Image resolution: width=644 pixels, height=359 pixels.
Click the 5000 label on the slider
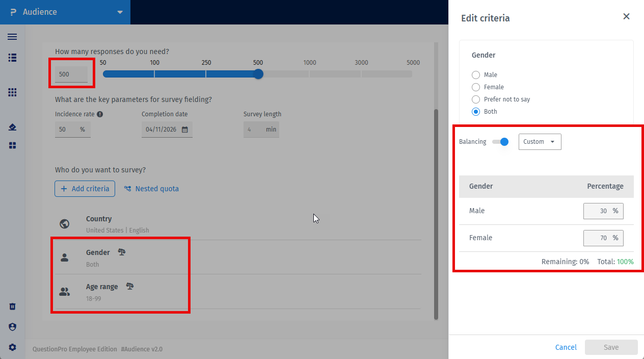point(413,63)
